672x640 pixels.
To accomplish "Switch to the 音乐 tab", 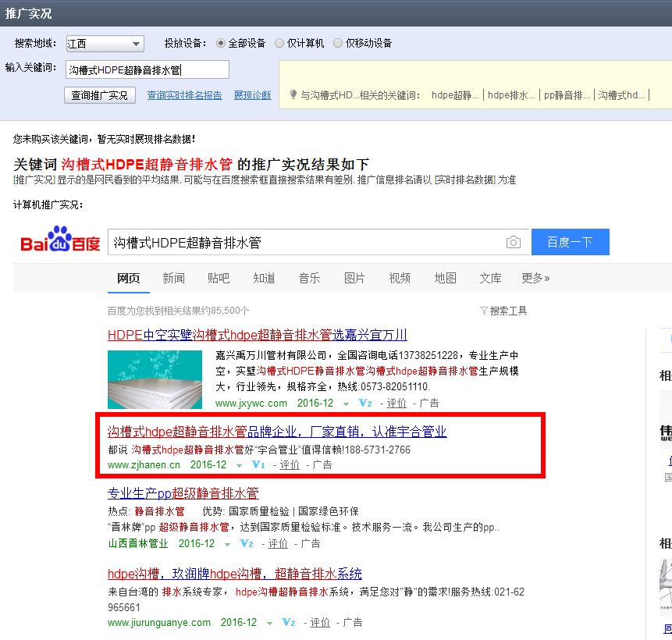I will coord(309,278).
